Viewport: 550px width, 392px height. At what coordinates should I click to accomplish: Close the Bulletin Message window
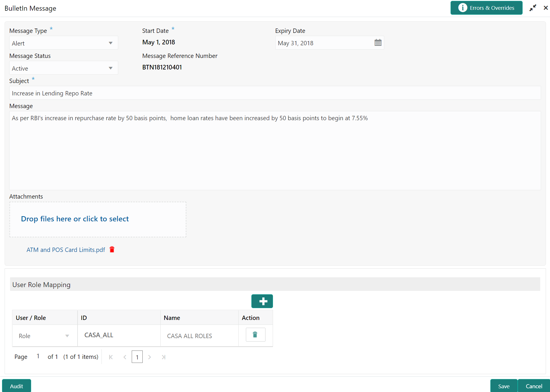click(x=546, y=8)
